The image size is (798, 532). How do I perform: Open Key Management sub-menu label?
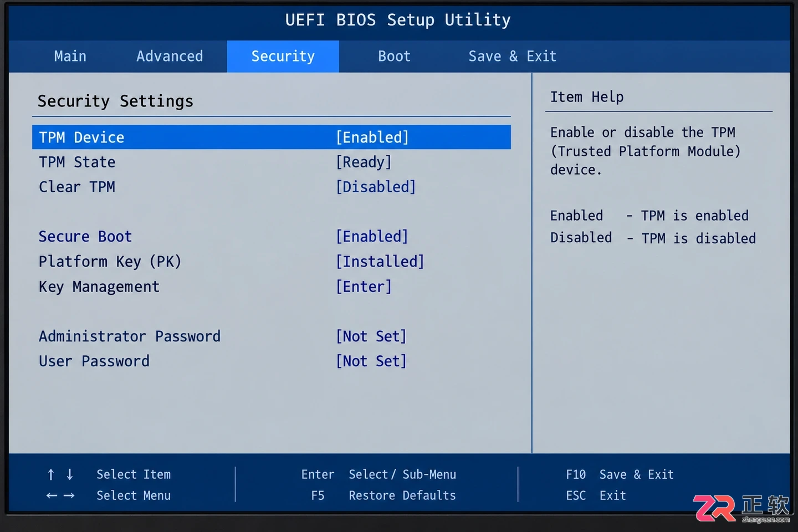[x=99, y=287]
